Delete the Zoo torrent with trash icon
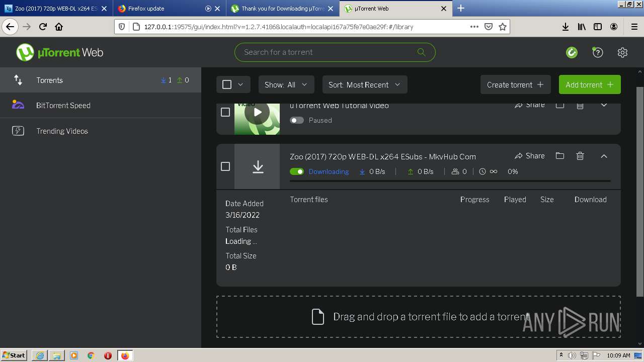This screenshot has width=644, height=362. [x=580, y=156]
